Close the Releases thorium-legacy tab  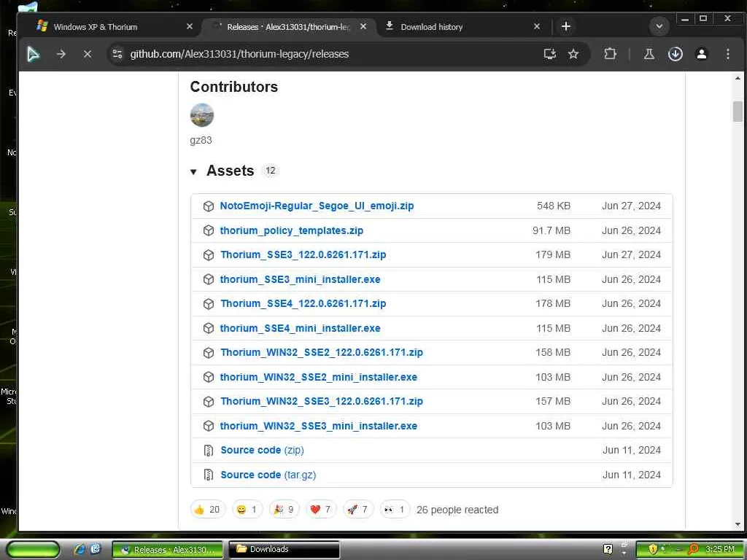click(363, 27)
